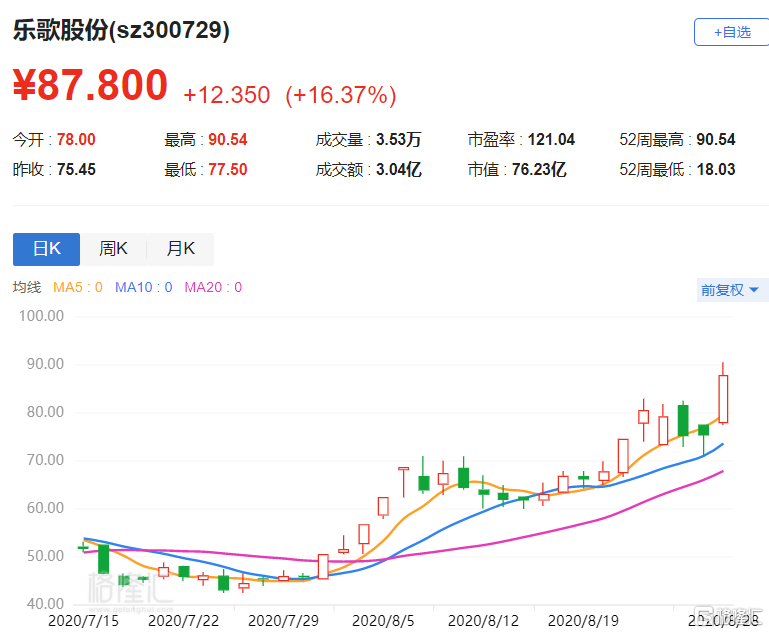The image size is (769, 633).
Task: Click the +16.37% percentage change
Action: tap(341, 95)
